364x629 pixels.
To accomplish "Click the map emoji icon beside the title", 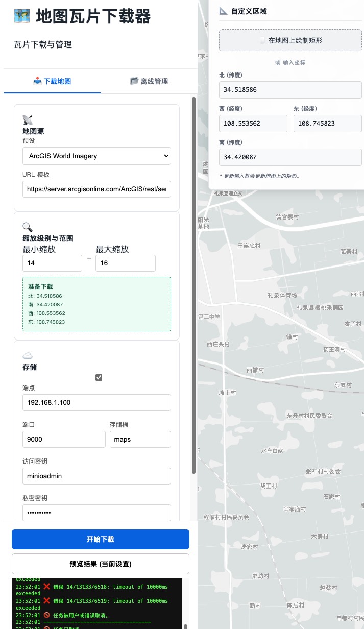I will click(22, 16).
